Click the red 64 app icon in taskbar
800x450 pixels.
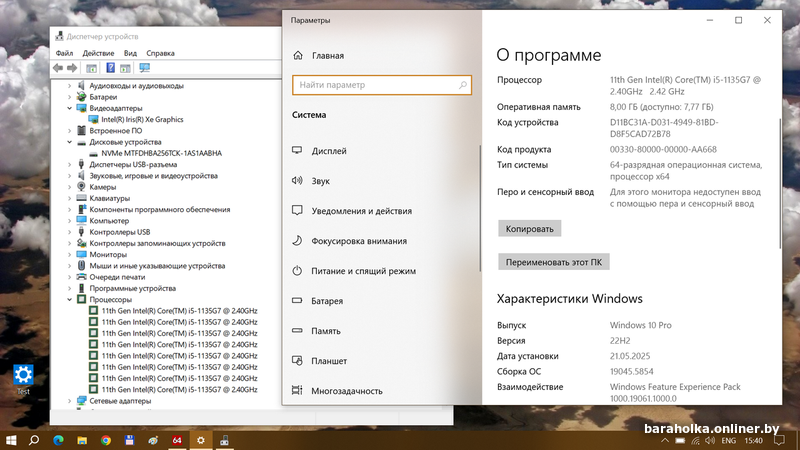click(177, 440)
